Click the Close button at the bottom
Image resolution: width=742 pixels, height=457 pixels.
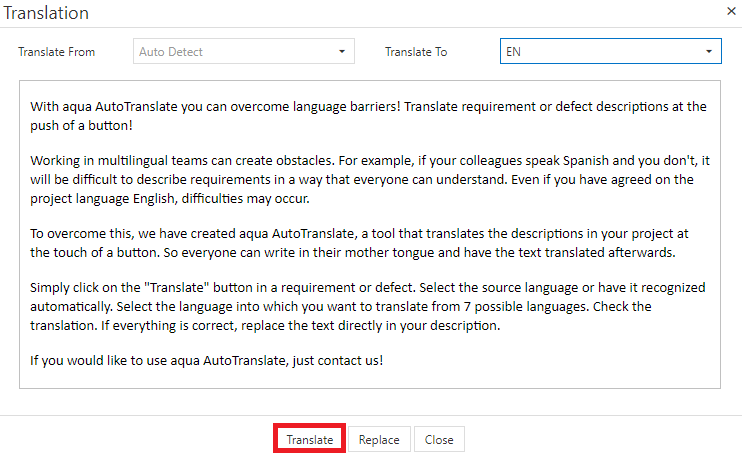[439, 440]
